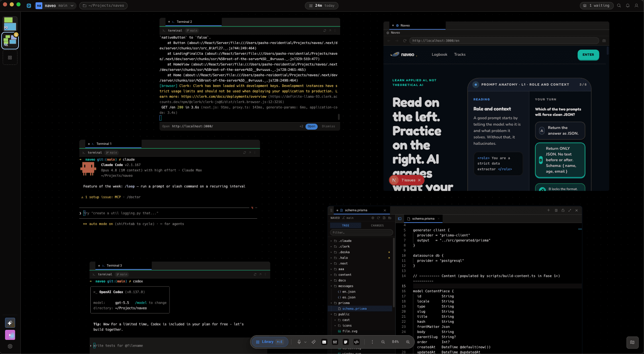The image size is (644, 354).
Task: Zoom out the canvas with the minus magnifier
Action: [x=383, y=342]
